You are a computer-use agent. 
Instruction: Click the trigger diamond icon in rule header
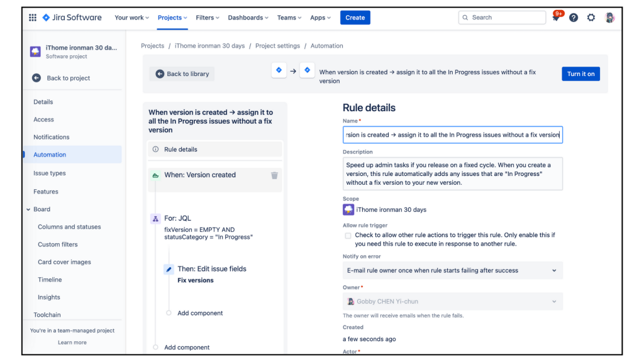click(279, 70)
